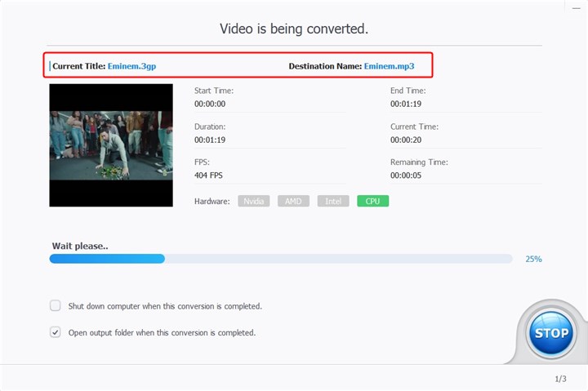Image resolution: width=588 pixels, height=391 pixels.
Task: Click the 'Video is being converted.' heading
Action: (x=294, y=29)
